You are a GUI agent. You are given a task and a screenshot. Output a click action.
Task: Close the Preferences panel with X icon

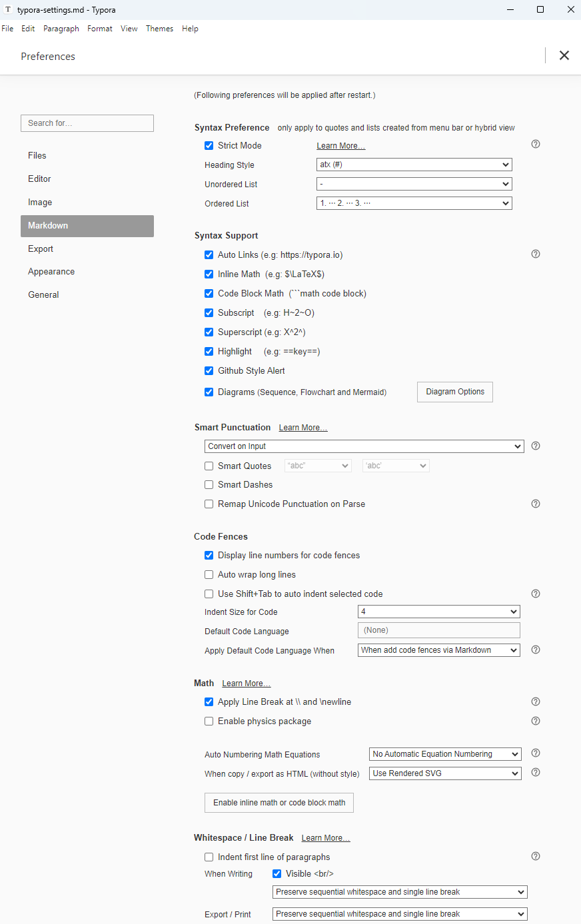click(564, 55)
